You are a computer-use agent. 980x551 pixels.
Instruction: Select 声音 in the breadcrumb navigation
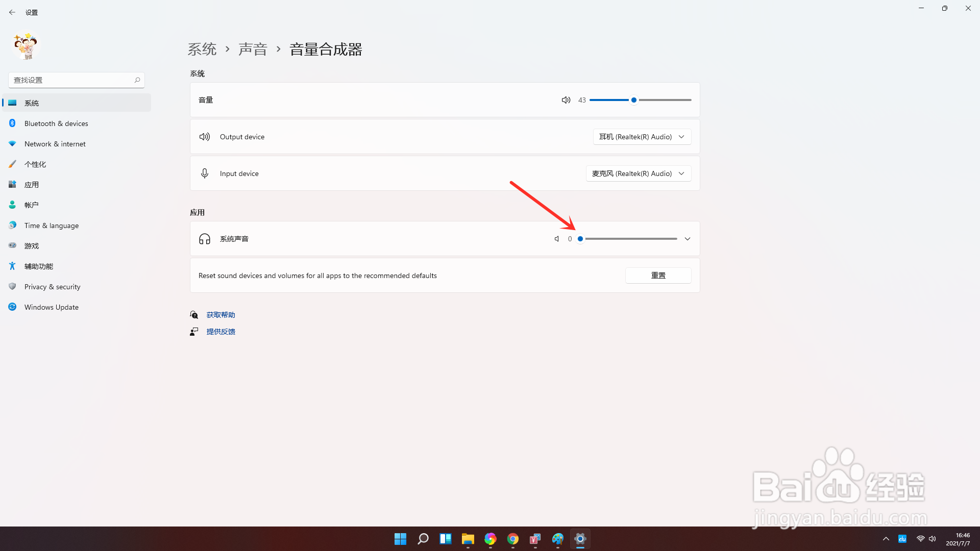pos(253,48)
